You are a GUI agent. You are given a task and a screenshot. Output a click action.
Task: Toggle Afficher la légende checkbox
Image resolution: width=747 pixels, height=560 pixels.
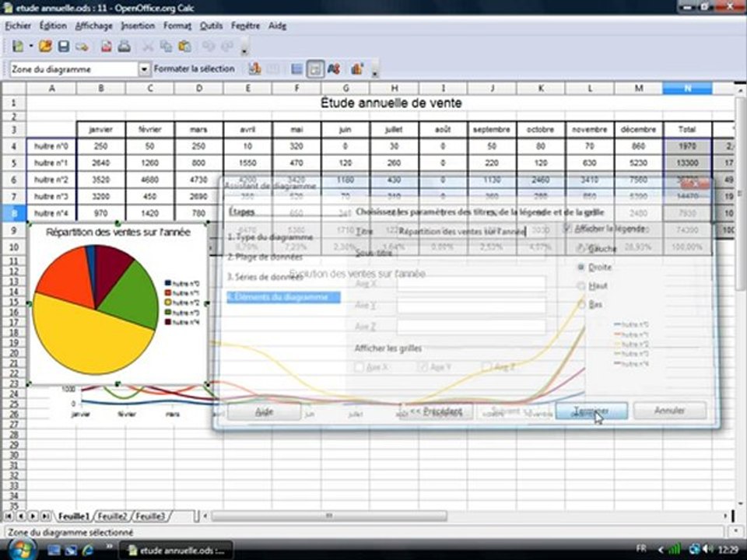pos(567,228)
